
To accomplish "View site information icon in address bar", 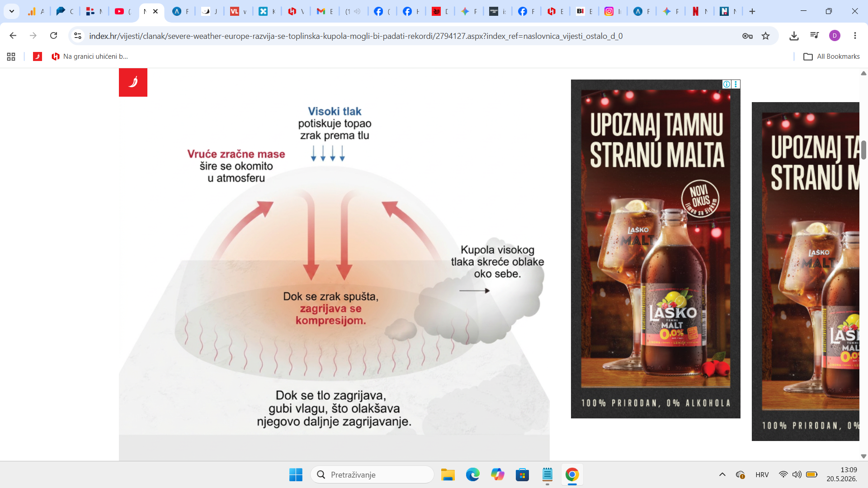I will (x=78, y=36).
